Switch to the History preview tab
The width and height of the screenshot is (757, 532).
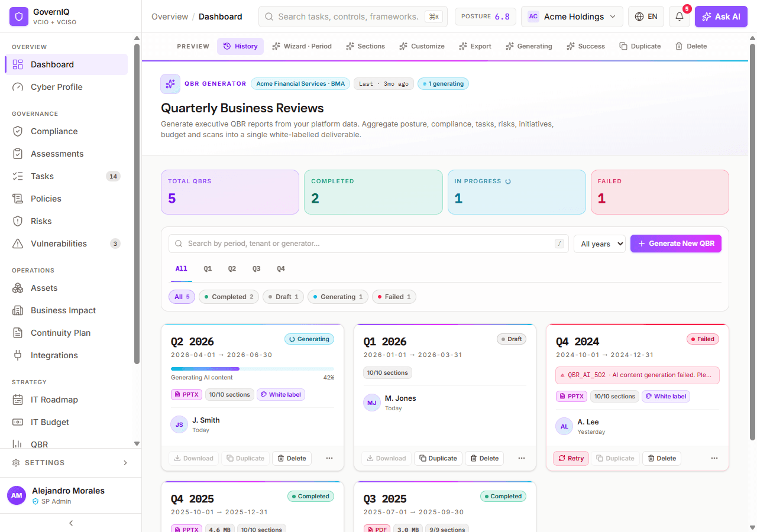click(240, 46)
